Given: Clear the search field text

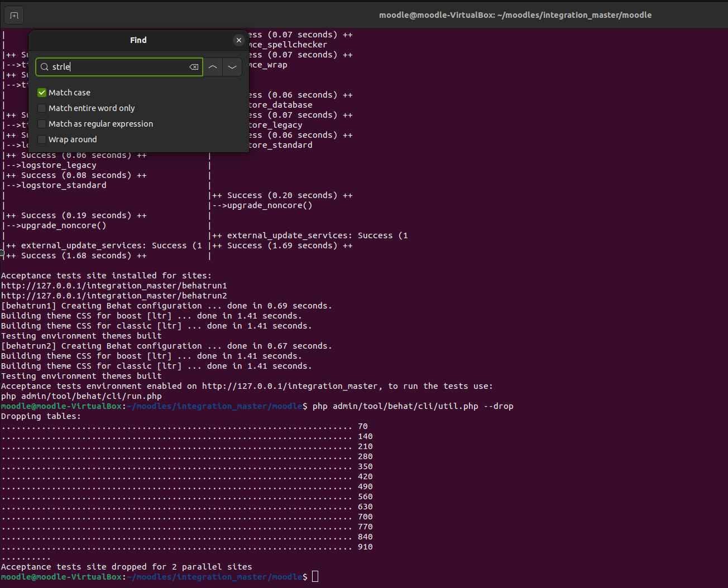Looking at the screenshot, I should pos(194,67).
